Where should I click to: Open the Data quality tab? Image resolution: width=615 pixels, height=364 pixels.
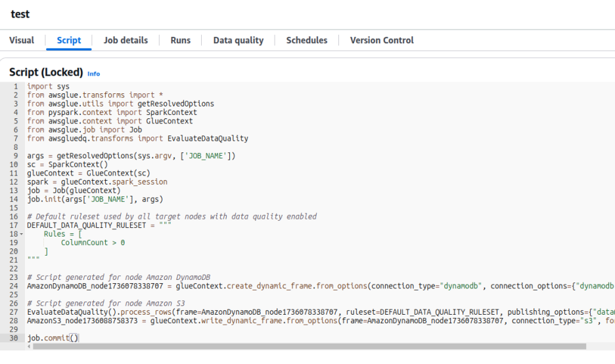tap(238, 40)
